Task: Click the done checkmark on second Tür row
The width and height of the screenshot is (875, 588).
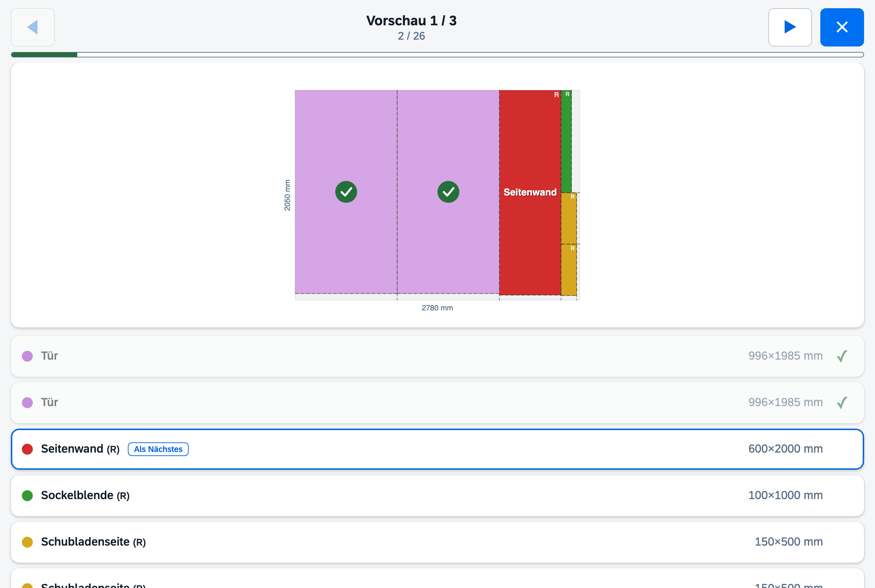Action: click(x=842, y=402)
